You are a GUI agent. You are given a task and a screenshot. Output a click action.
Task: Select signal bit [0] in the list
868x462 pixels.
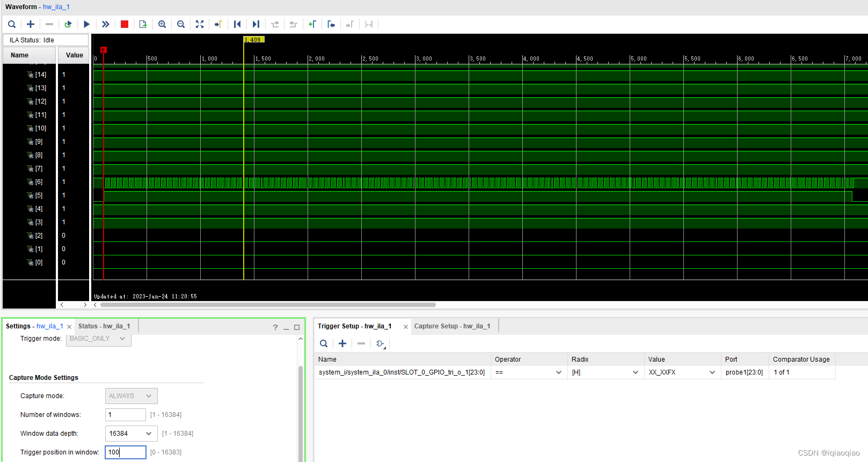point(35,262)
